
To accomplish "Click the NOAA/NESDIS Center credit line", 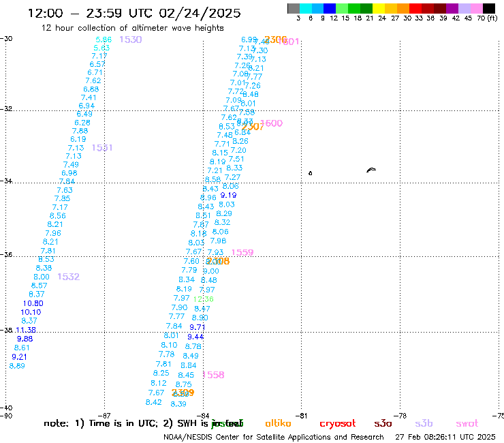I will 274,438.
